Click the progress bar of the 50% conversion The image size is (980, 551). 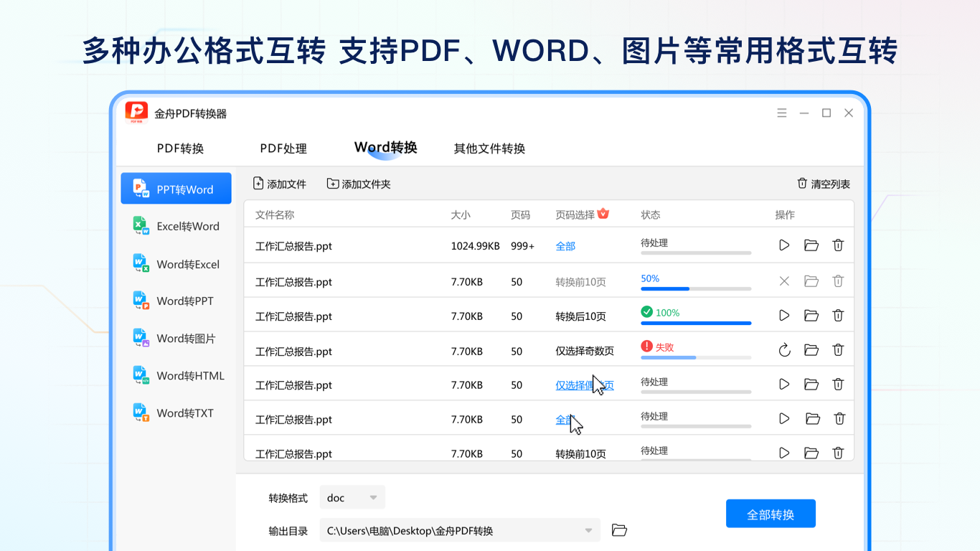coord(694,288)
